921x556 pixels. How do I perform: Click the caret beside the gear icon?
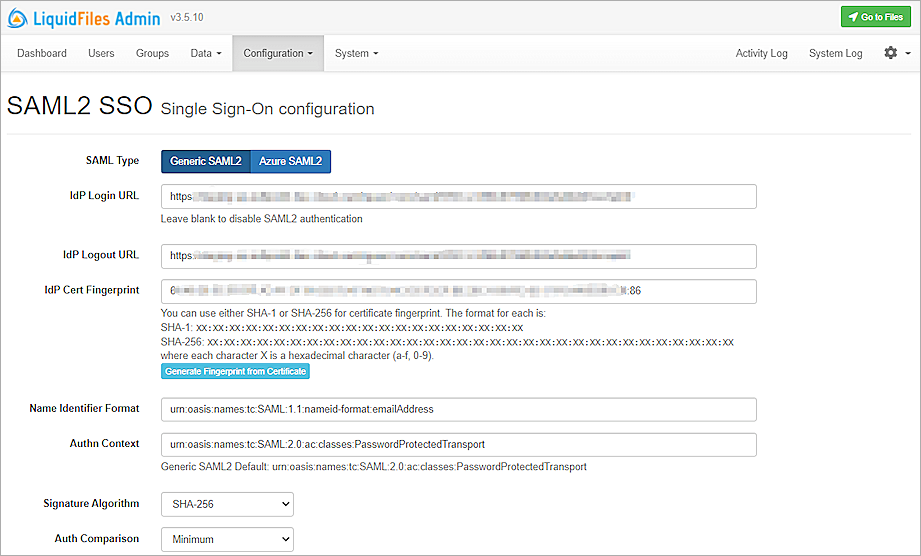click(x=907, y=53)
